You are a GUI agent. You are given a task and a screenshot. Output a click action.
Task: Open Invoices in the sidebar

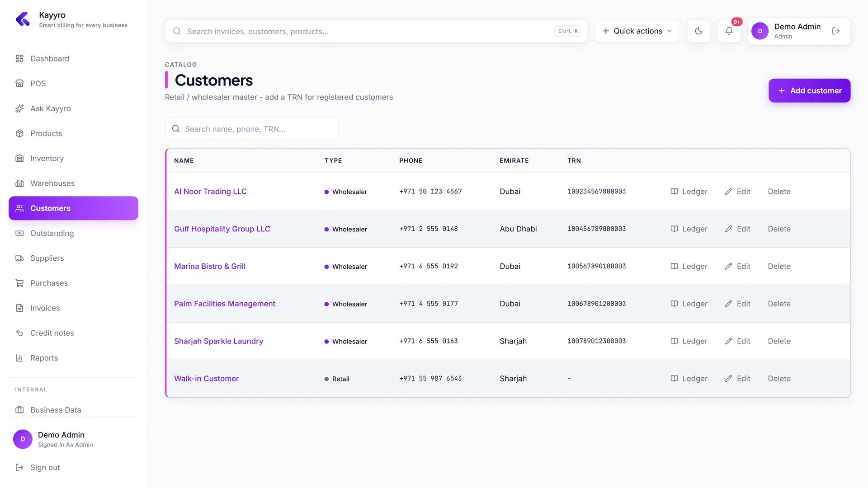click(x=73, y=308)
